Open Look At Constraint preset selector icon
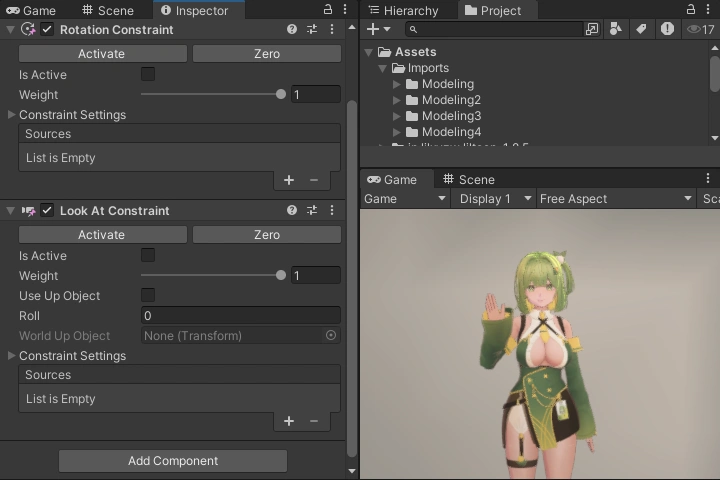The image size is (720, 480). pyautogui.click(x=312, y=210)
